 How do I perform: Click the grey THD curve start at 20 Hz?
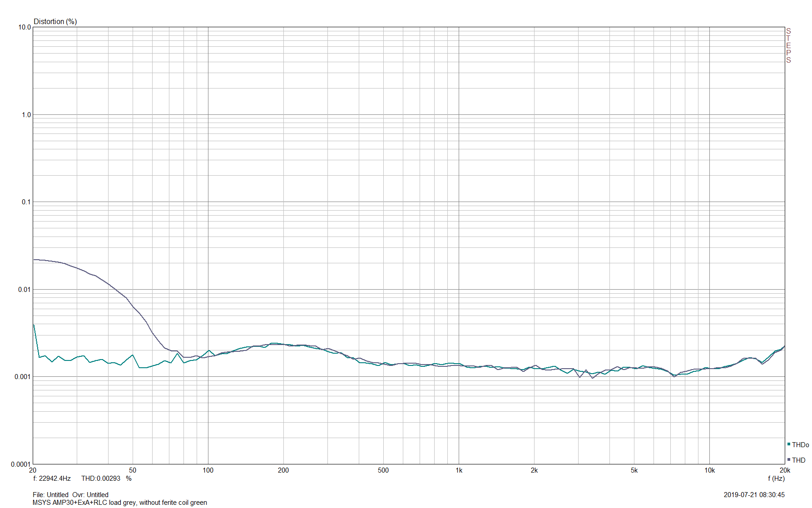tap(34, 260)
